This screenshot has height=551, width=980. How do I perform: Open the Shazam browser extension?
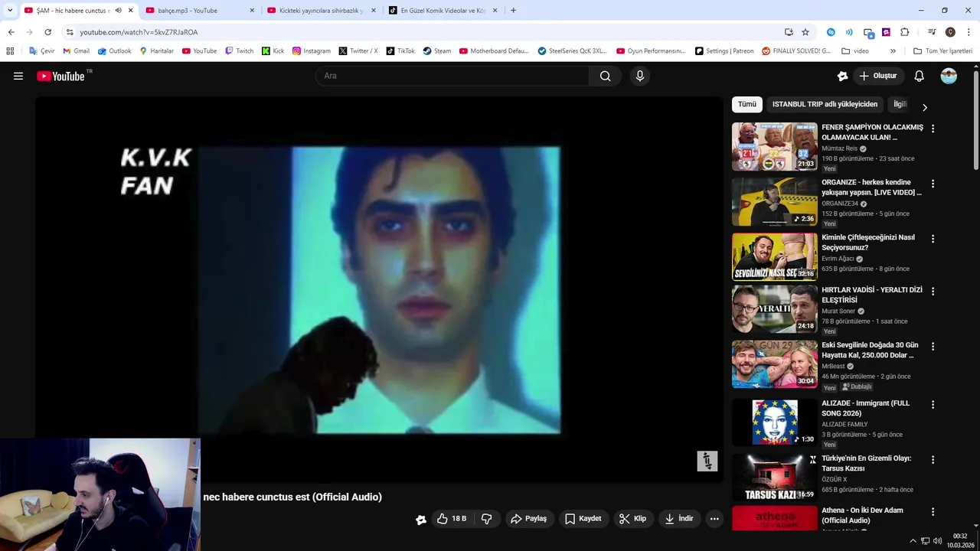coord(831,32)
